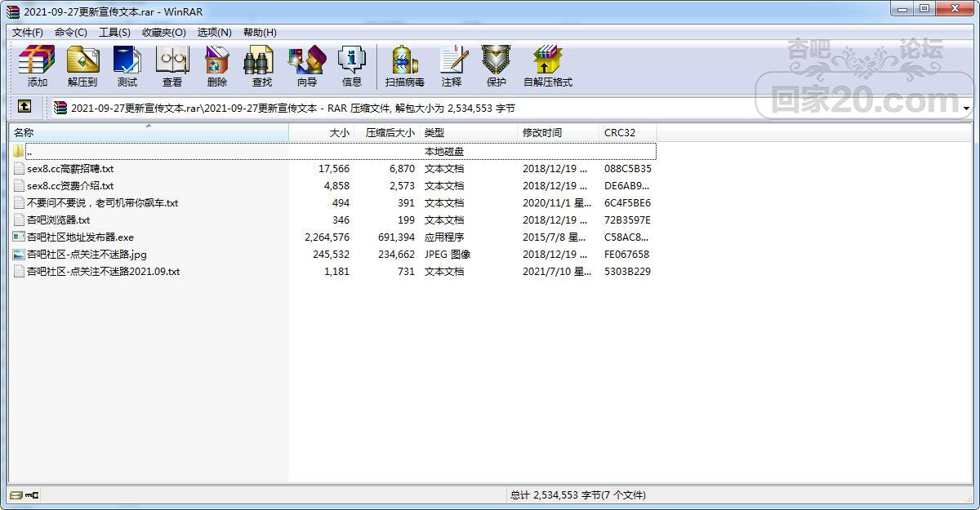Click the exe icon of 杏吧社区地址发布器.exe
This screenshot has height=510, width=980.
[x=19, y=237]
